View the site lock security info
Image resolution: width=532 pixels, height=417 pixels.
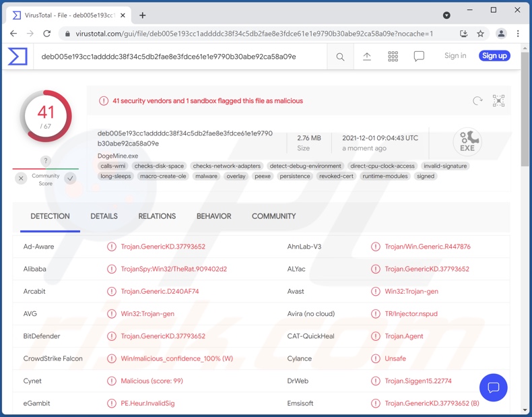pos(67,34)
